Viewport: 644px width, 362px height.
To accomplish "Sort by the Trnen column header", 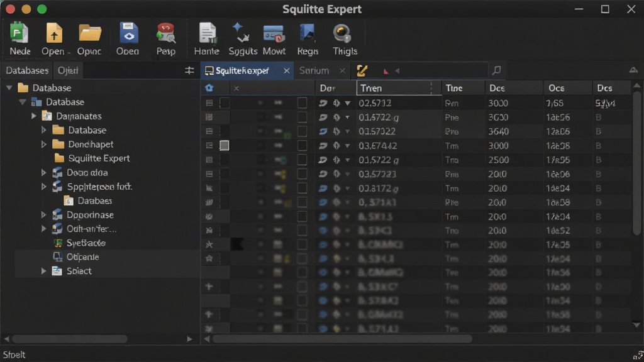I will pos(399,88).
